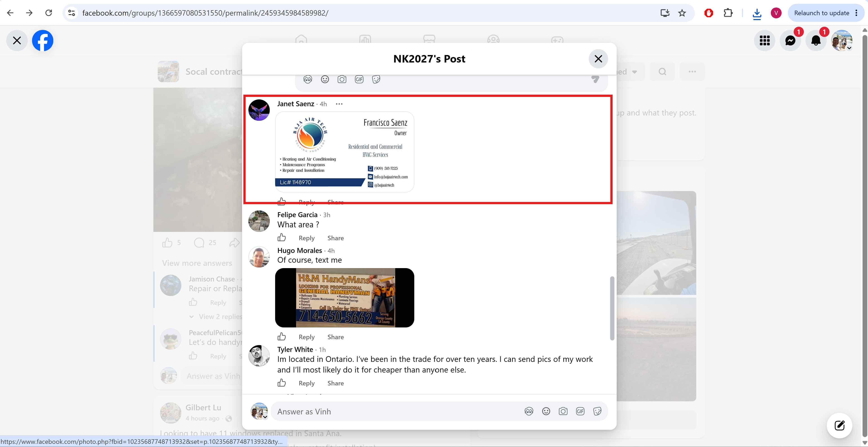Open the red ad blocker extension icon
This screenshot has width=868, height=447.
709,13
